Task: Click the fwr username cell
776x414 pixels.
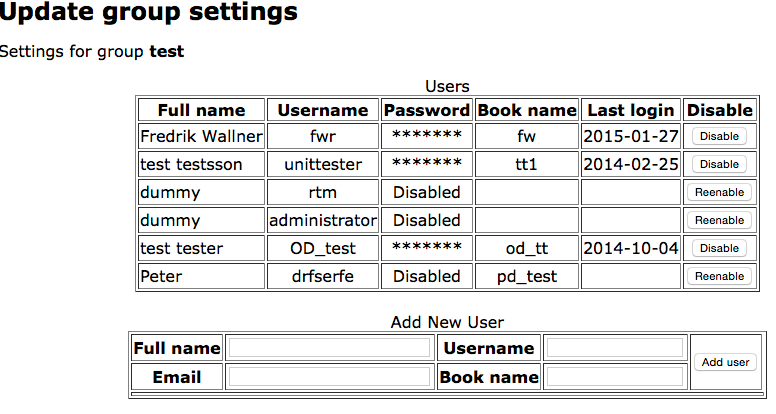Action: point(323,136)
